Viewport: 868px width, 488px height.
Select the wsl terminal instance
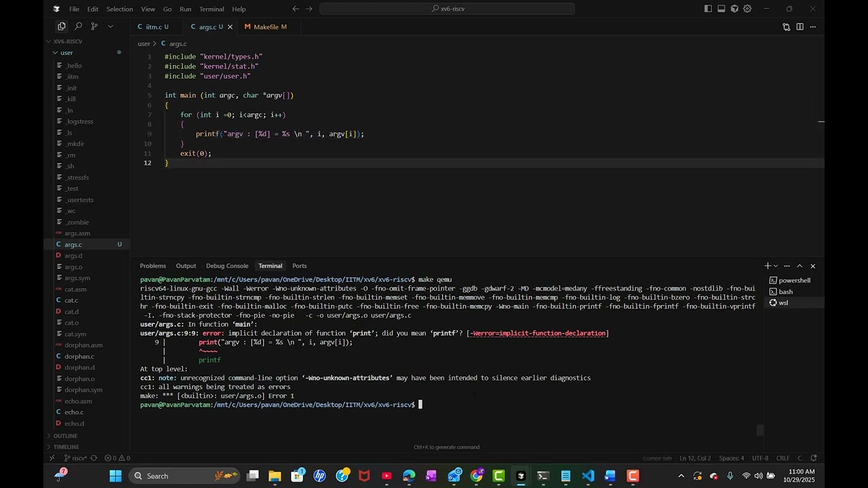click(x=794, y=303)
